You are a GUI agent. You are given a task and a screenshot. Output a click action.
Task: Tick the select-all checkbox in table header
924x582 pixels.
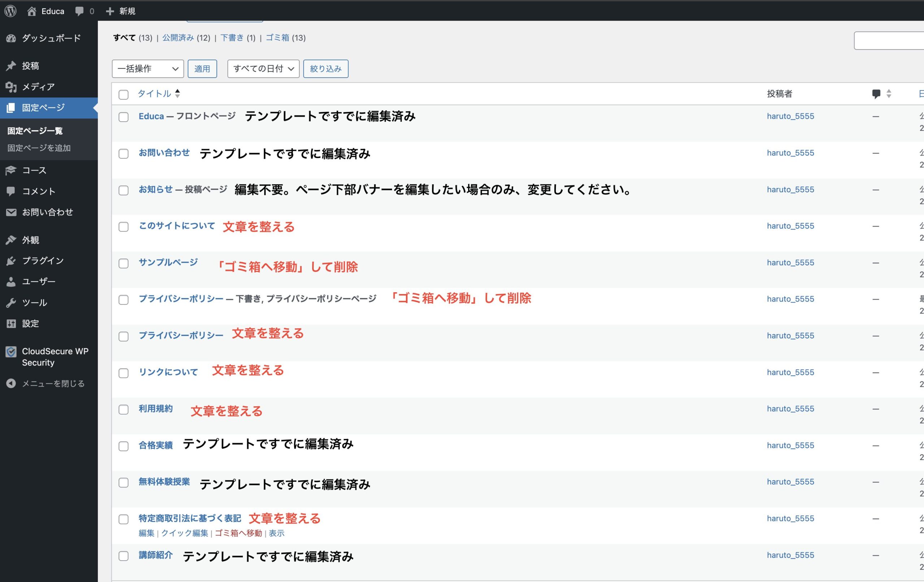point(123,95)
